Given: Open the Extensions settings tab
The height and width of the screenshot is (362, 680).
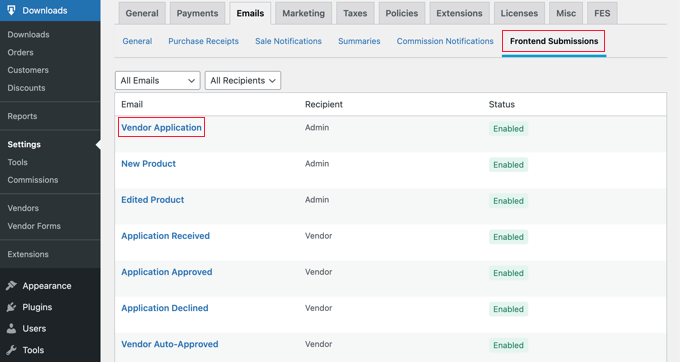Looking at the screenshot, I should click(x=459, y=13).
